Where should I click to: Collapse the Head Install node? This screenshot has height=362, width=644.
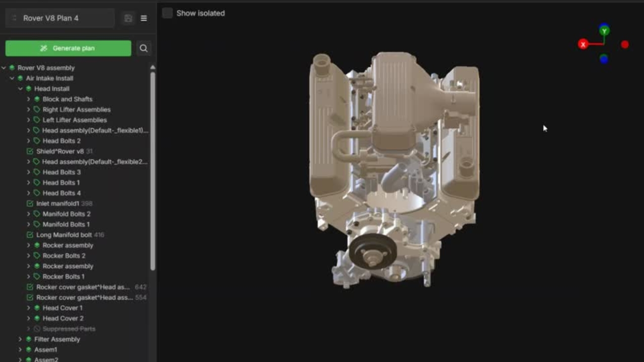coord(20,88)
